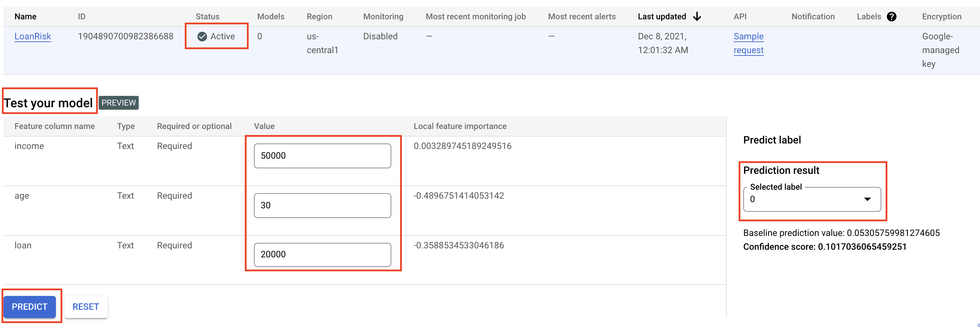Click the Status column header

207,17
